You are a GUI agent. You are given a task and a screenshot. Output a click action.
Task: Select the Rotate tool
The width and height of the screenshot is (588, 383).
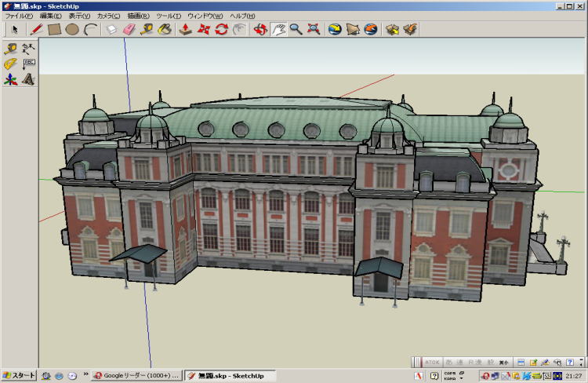(x=222, y=30)
